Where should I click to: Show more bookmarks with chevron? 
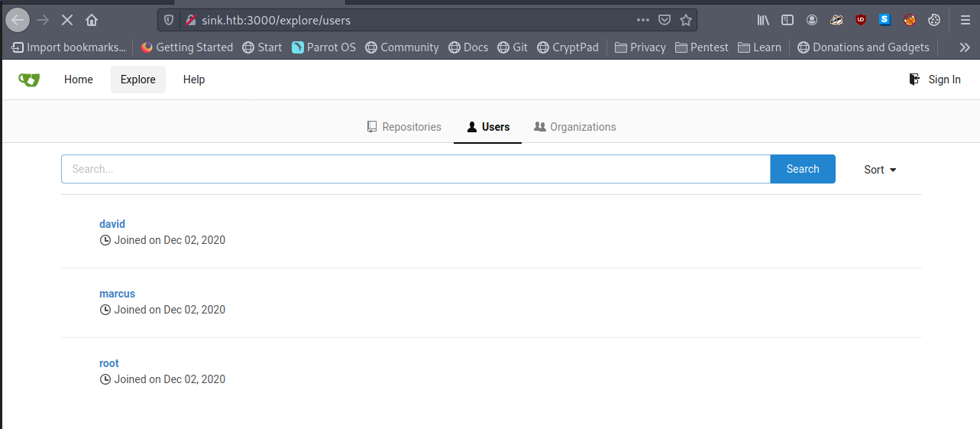965,47
